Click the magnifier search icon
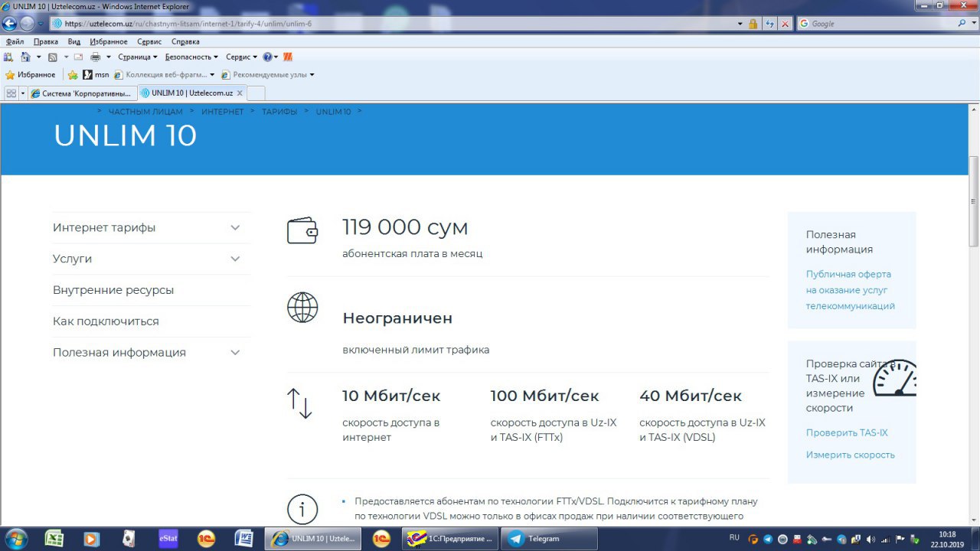The height and width of the screenshot is (551, 980). coord(963,24)
